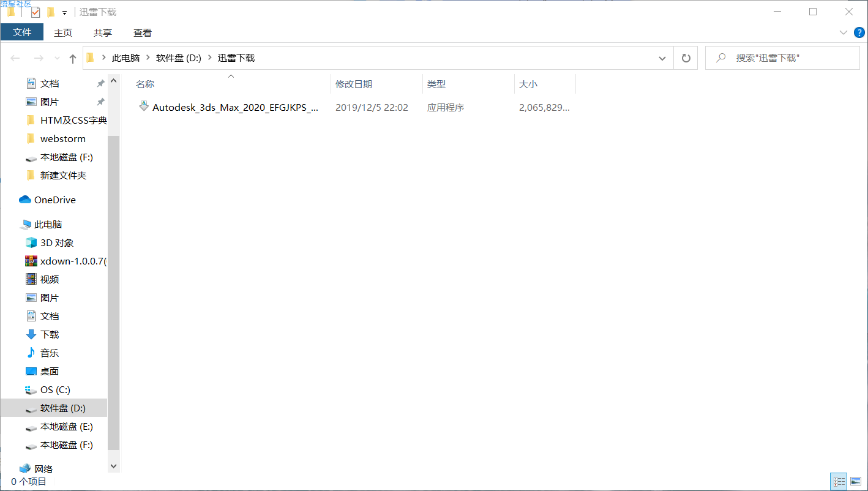The height and width of the screenshot is (491, 868).
Task: Open the webstorm folder in sidebar
Action: 63,138
